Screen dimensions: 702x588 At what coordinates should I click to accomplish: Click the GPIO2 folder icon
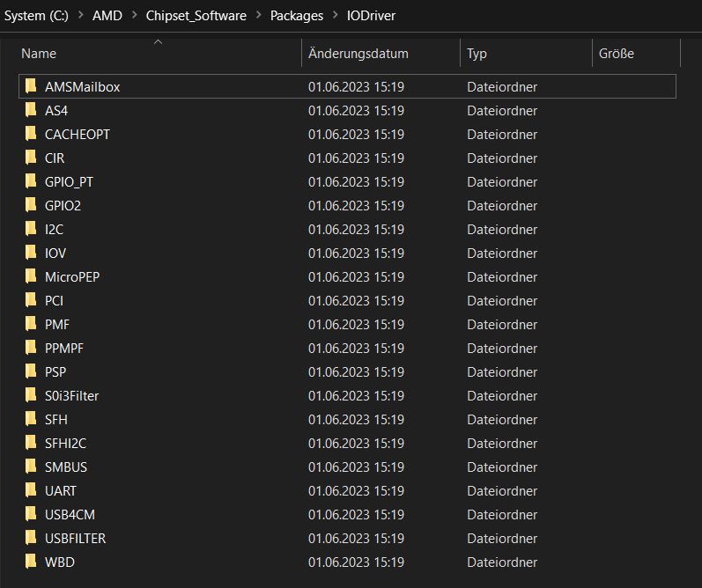point(31,204)
